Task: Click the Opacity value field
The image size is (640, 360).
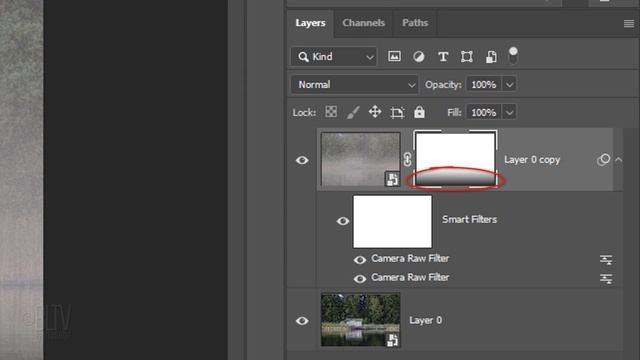Action: click(x=484, y=84)
